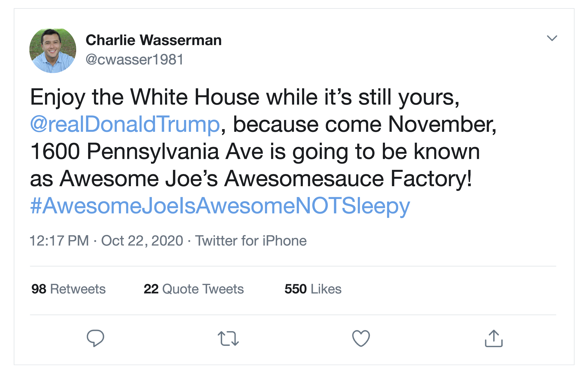View the 98 Retweets list
588x377 pixels.
coord(69,289)
